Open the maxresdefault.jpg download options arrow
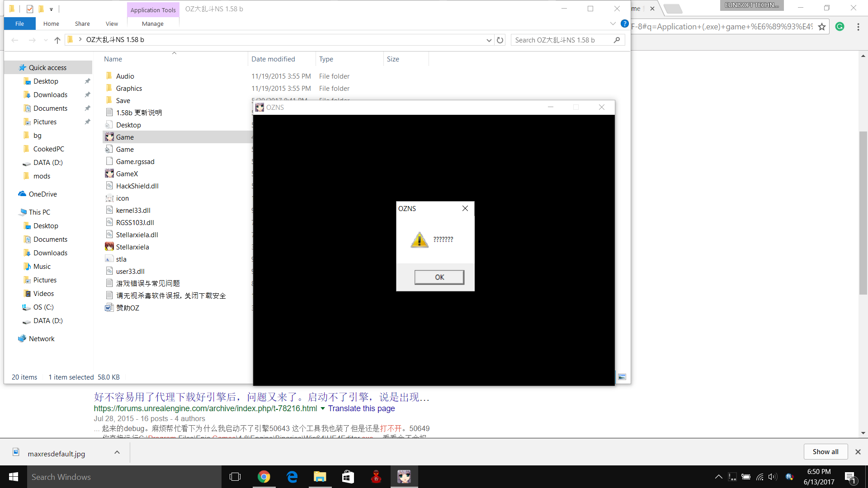Image resolution: width=868 pixels, height=488 pixels. (x=117, y=452)
